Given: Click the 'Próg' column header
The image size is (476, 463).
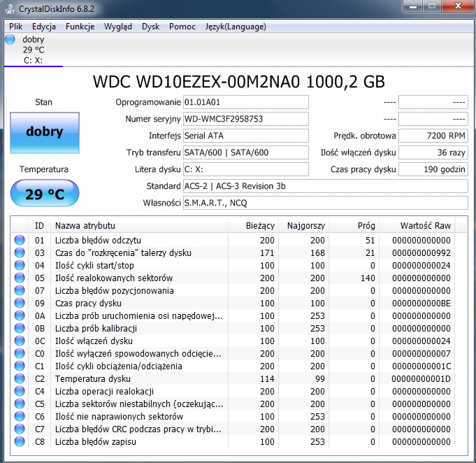Looking at the screenshot, I should [x=354, y=225].
